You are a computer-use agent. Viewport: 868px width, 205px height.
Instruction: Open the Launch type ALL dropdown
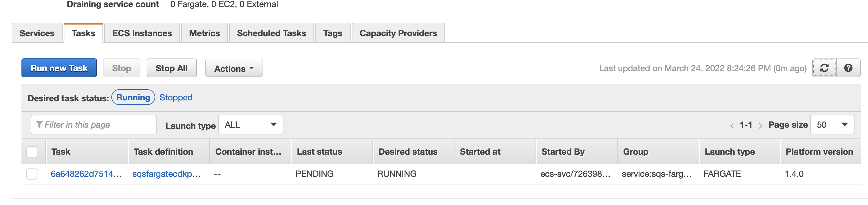click(x=251, y=125)
